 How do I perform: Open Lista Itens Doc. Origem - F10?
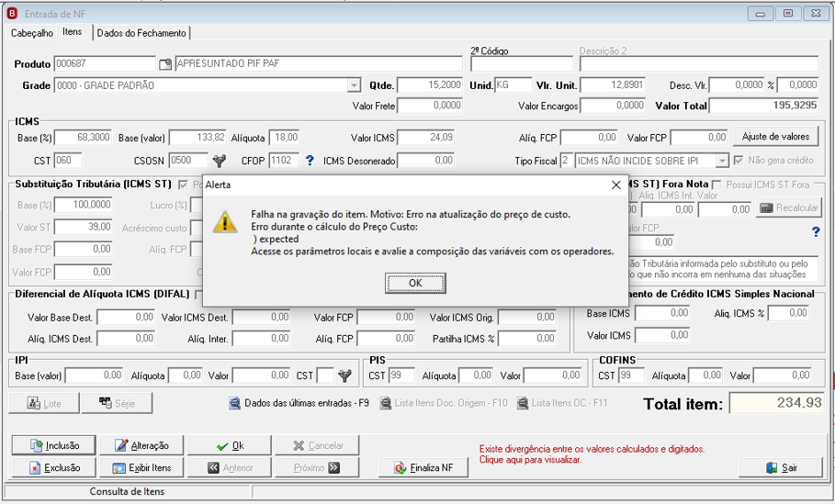[444, 403]
